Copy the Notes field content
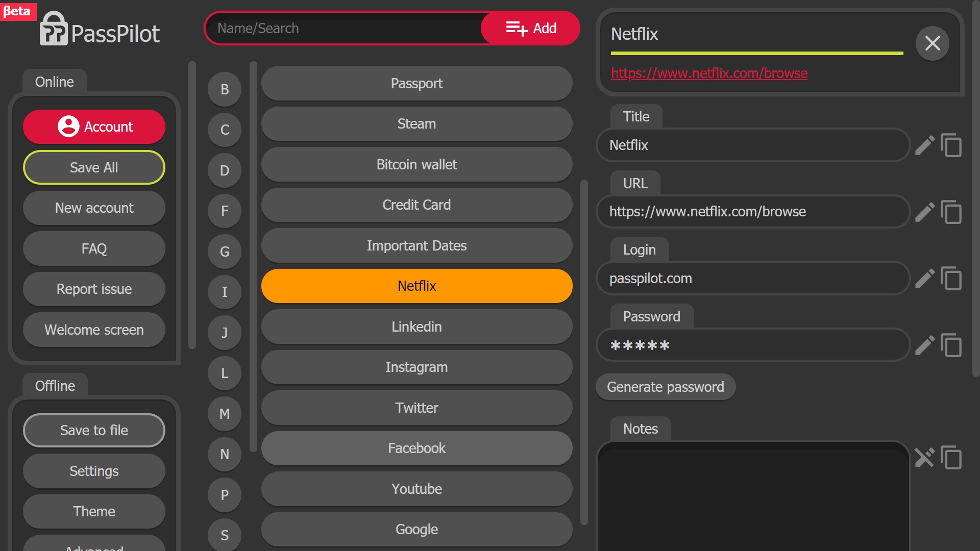The width and height of the screenshot is (980, 551). pos(951,458)
